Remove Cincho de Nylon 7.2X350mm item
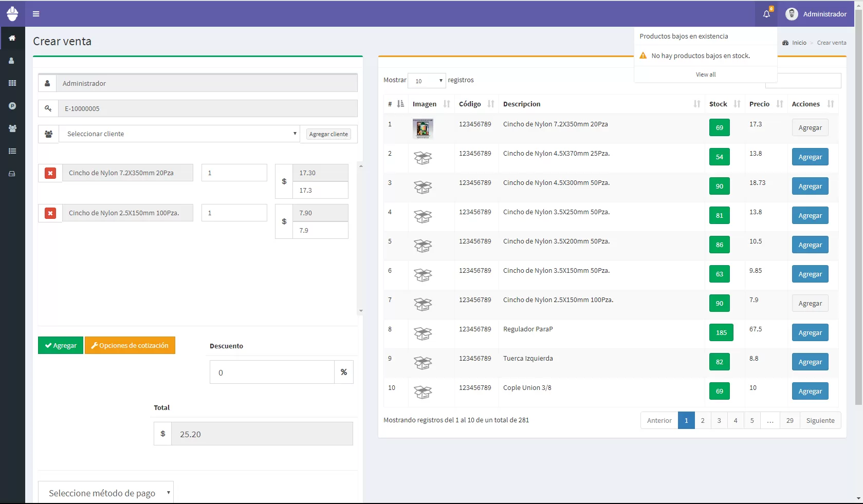The height and width of the screenshot is (504, 863). pyautogui.click(x=50, y=173)
